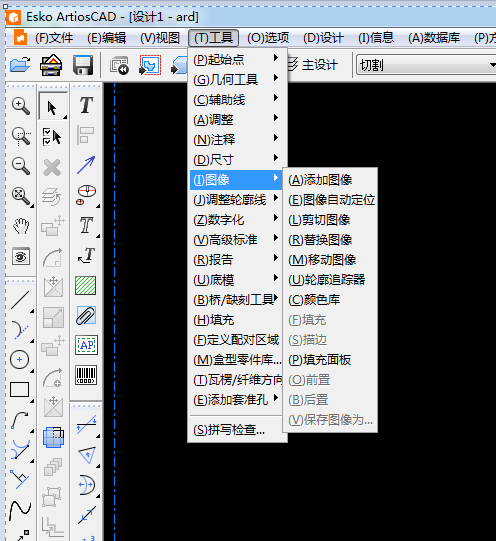Click the paperclip attachment tool

(x=86, y=315)
